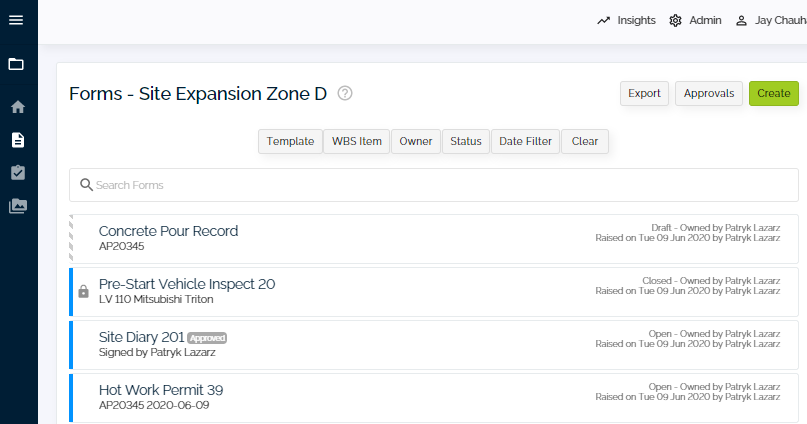The image size is (807, 424).
Task: Open the Status filter
Action: 466,142
